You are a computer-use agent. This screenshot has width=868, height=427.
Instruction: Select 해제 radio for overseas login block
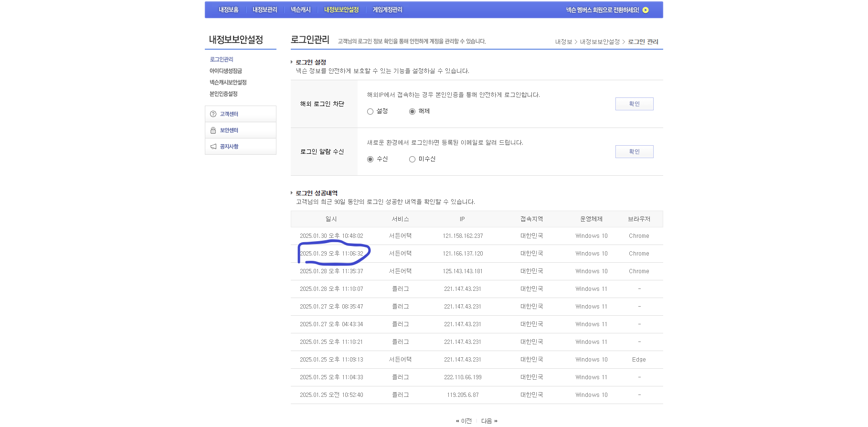pos(412,111)
